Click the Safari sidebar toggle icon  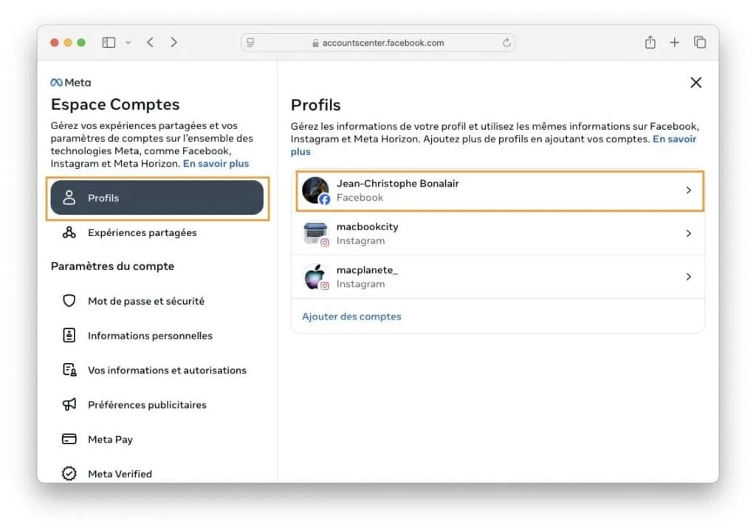[x=109, y=43]
